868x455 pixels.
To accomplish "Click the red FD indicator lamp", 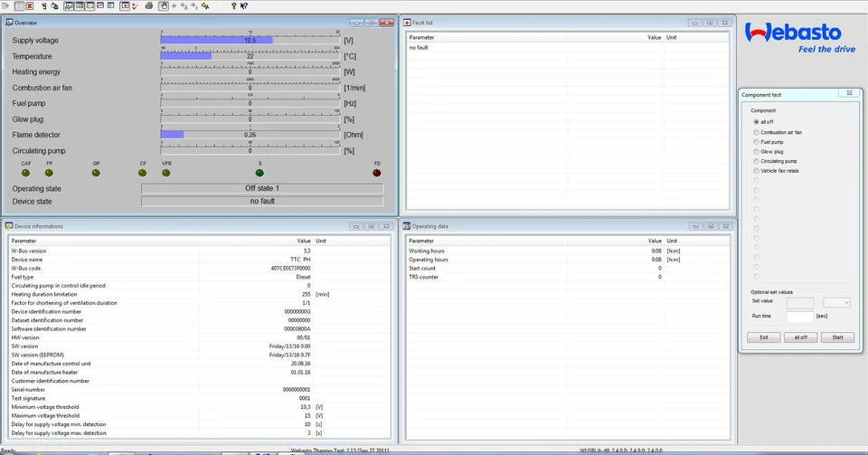I will click(x=377, y=174).
